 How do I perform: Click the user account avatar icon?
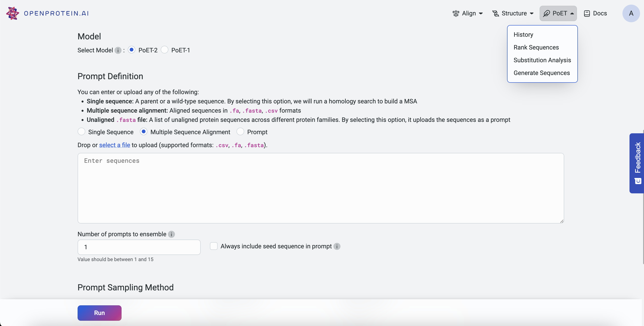631,13
